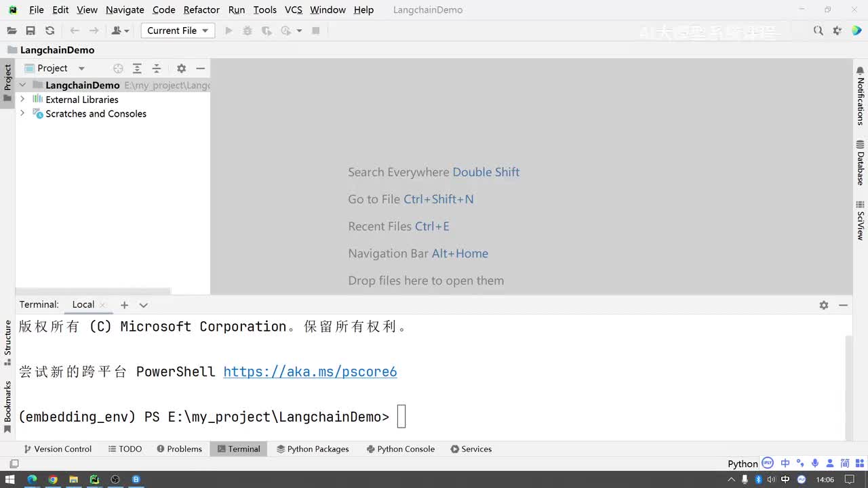Select the LangchainDemo project root
This screenshot has height=488, width=868.
pos(83,85)
